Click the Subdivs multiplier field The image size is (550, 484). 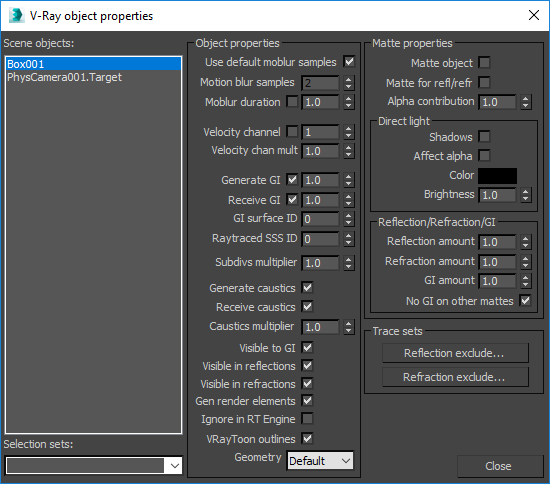click(x=320, y=263)
